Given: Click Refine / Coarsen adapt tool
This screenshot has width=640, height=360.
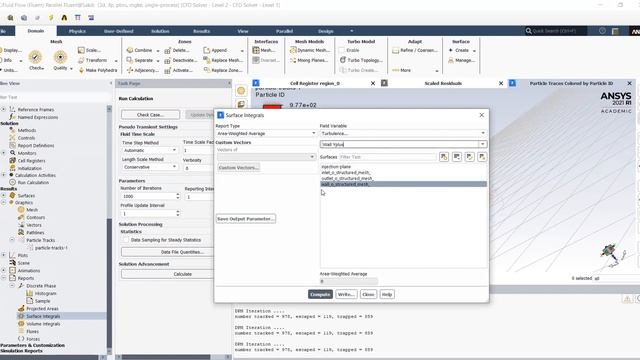Looking at the screenshot, I should [415, 50].
